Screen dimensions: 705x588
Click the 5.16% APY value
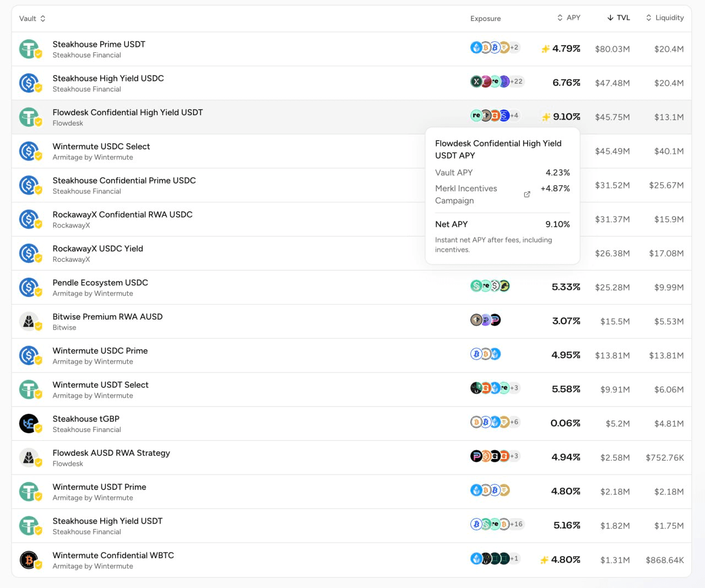tap(567, 526)
